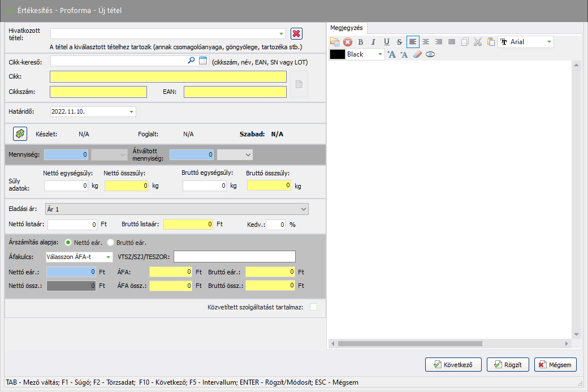588x392 pixels.
Task: Select the Megjegyzés tab
Action: [347, 28]
